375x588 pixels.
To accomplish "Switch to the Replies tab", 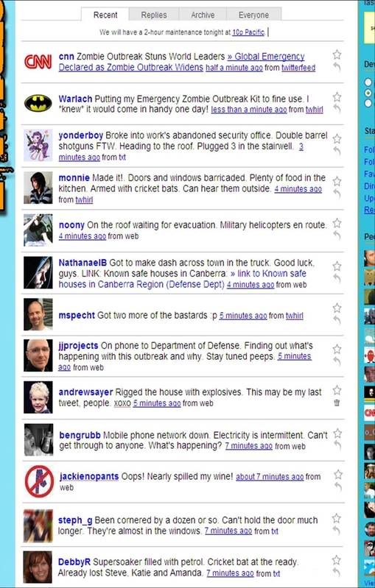I will pyautogui.click(x=154, y=15).
